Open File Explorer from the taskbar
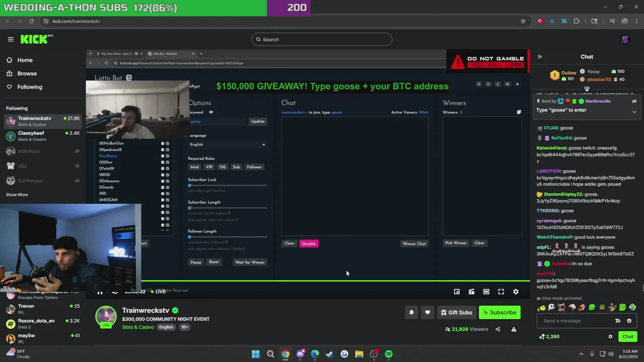This screenshot has width=644, height=362. 359,354
